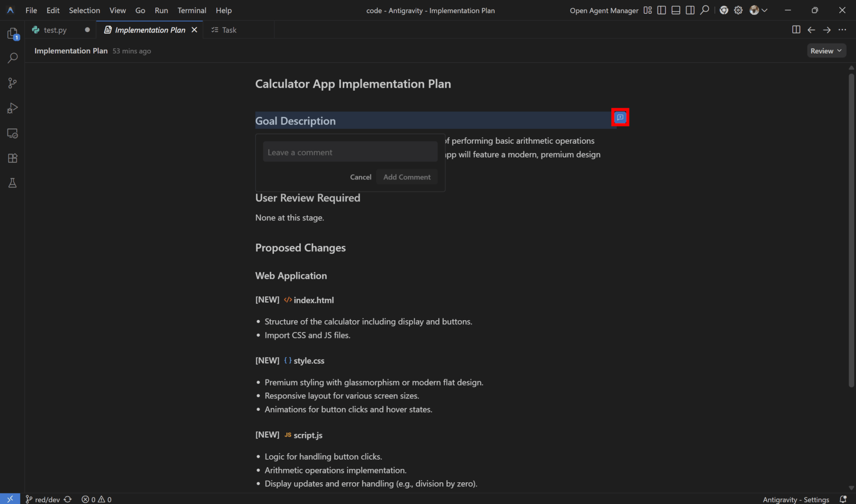Open account avatar dropdown in title bar

click(x=758, y=10)
